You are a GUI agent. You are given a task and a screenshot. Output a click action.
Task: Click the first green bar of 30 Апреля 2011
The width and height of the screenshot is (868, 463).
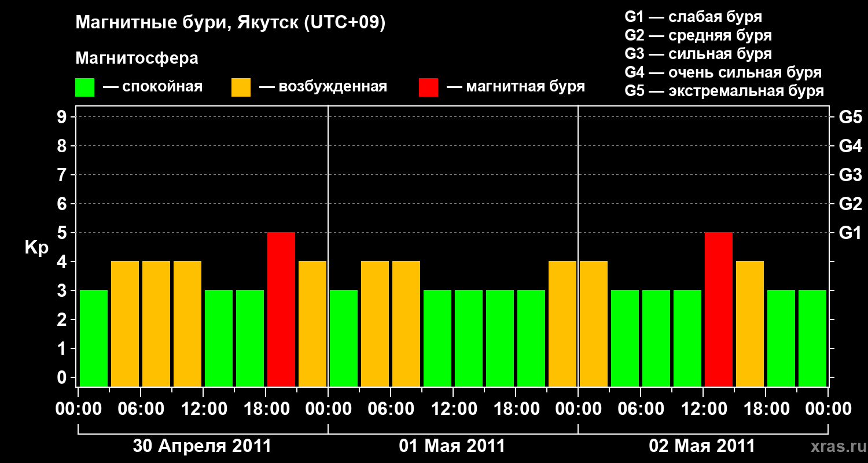coord(94,338)
